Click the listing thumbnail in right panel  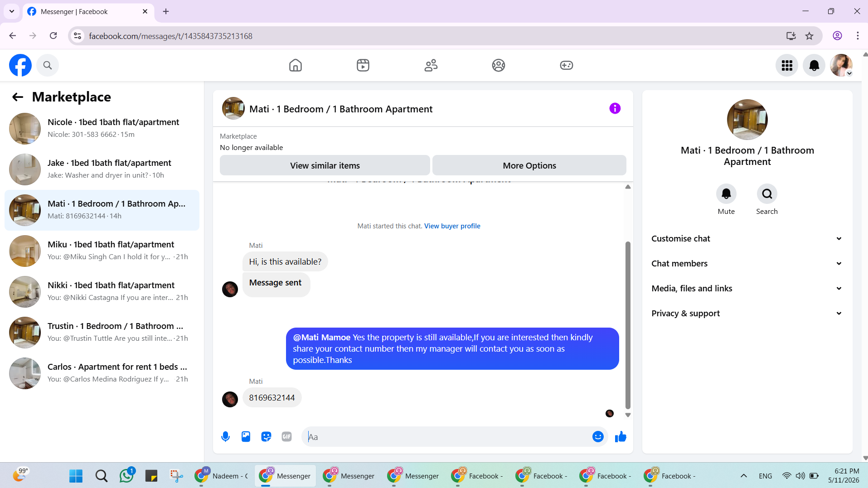747,120
